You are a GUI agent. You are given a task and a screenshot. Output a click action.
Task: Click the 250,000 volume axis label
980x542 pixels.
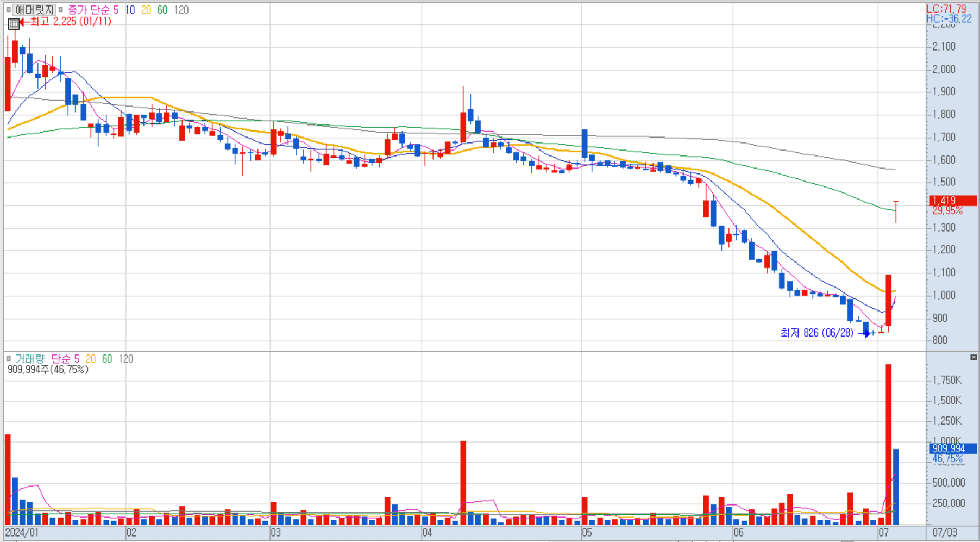pos(948,503)
